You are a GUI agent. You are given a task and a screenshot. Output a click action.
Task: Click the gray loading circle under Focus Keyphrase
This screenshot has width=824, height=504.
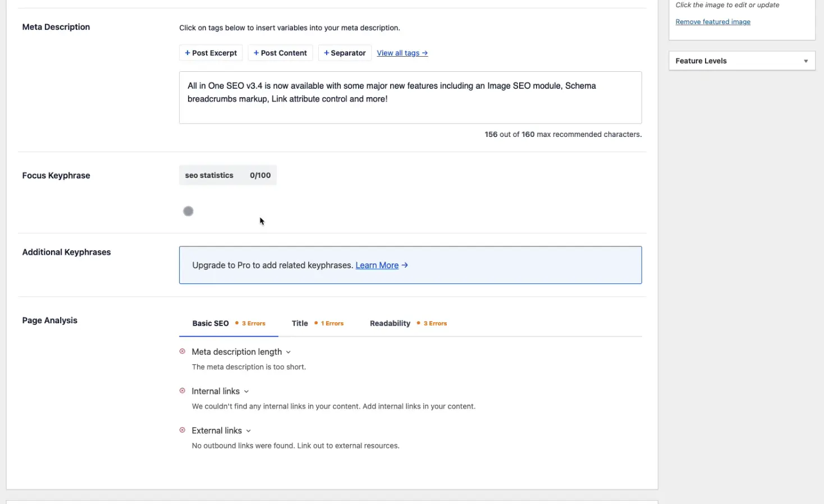click(x=189, y=211)
